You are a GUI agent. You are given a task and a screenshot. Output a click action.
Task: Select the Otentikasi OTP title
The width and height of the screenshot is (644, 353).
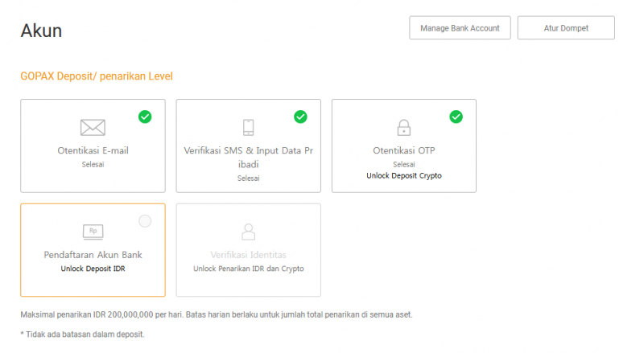tap(404, 150)
